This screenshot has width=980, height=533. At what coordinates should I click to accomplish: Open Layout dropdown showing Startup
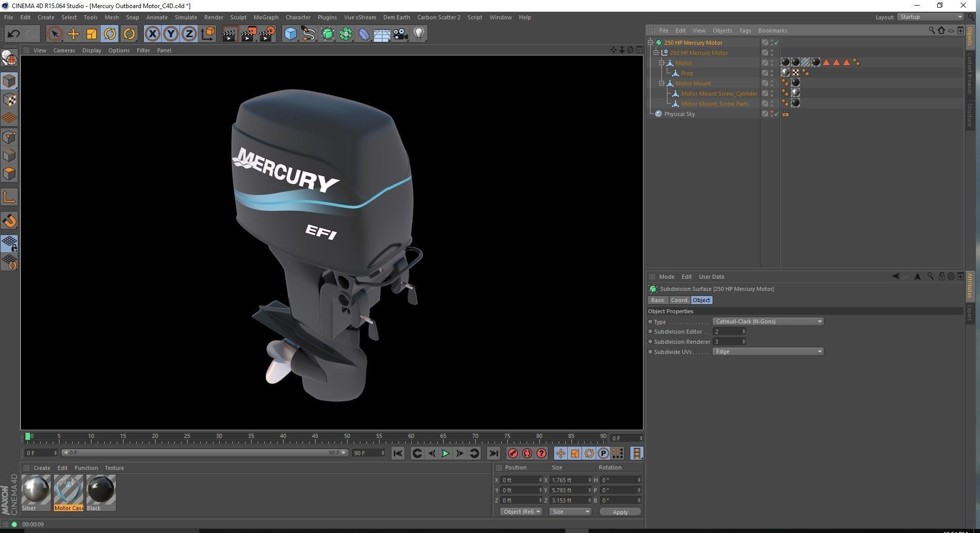(x=930, y=17)
